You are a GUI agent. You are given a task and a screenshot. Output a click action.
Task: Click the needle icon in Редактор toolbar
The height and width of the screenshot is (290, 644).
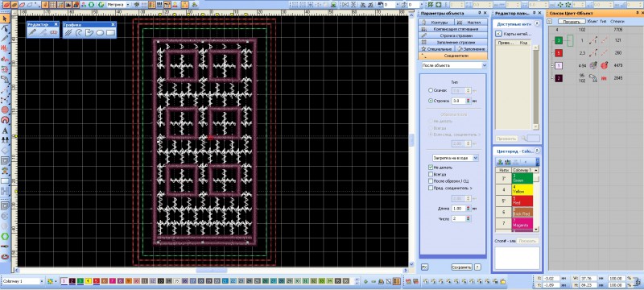[32, 32]
